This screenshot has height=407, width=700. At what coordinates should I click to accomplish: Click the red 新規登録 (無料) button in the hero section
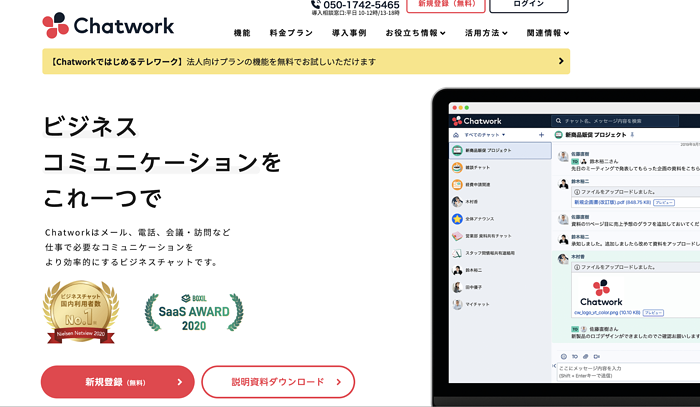coord(118,382)
